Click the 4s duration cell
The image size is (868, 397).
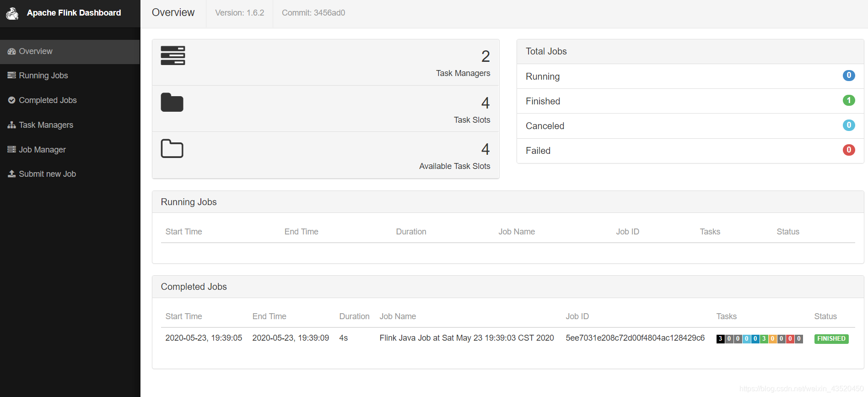coord(344,338)
